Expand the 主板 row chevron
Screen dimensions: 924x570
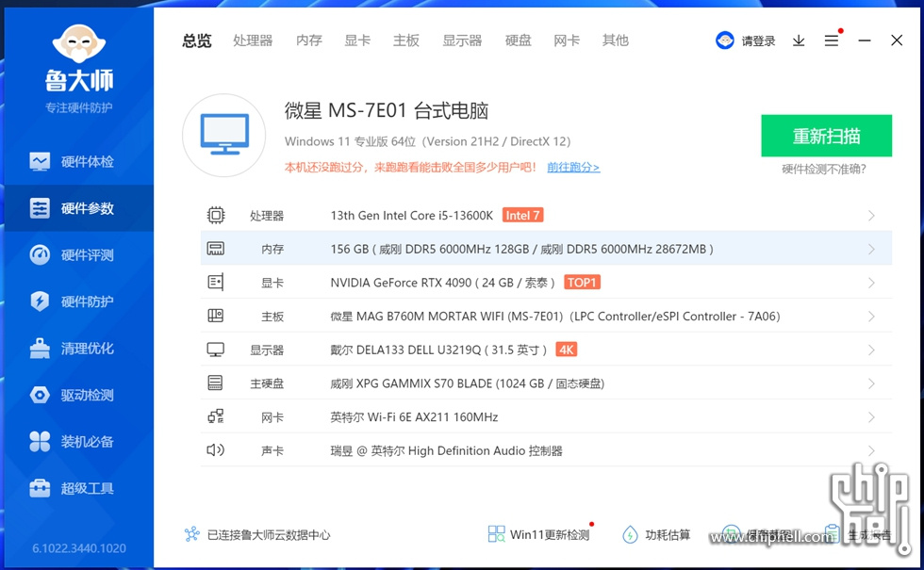(x=871, y=317)
